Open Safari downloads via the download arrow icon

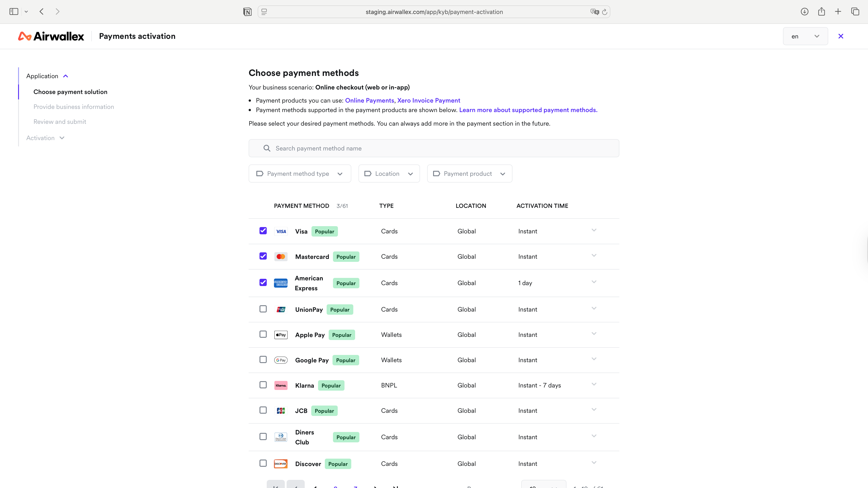(805, 12)
